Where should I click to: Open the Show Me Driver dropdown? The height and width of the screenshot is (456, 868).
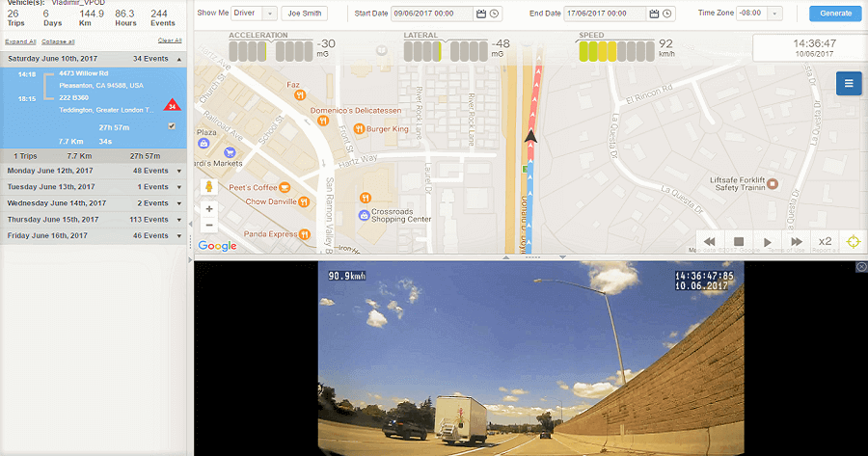tap(254, 13)
